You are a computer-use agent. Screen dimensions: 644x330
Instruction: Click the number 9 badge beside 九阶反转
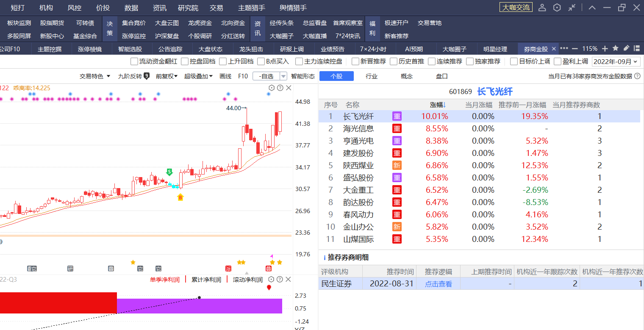147,76
